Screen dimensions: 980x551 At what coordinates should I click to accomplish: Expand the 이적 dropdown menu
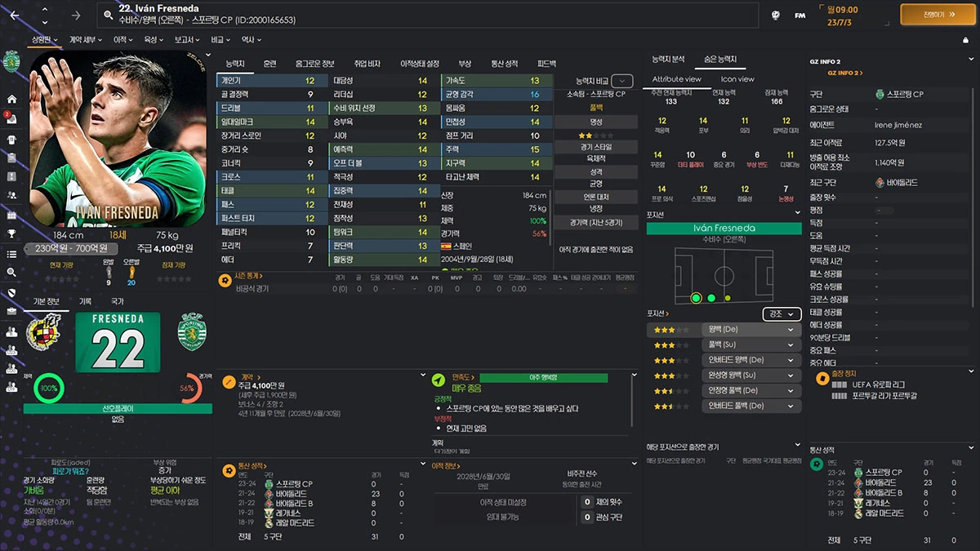[123, 39]
